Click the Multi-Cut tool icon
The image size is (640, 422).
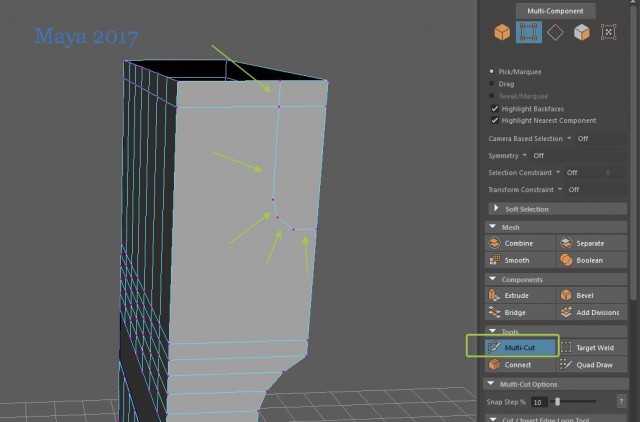(x=494, y=347)
